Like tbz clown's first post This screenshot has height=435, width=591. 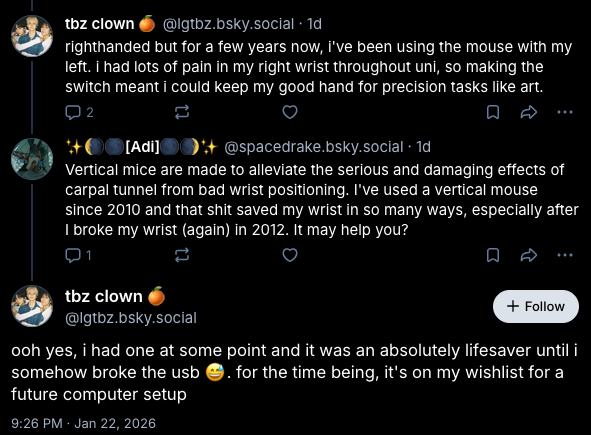290,112
